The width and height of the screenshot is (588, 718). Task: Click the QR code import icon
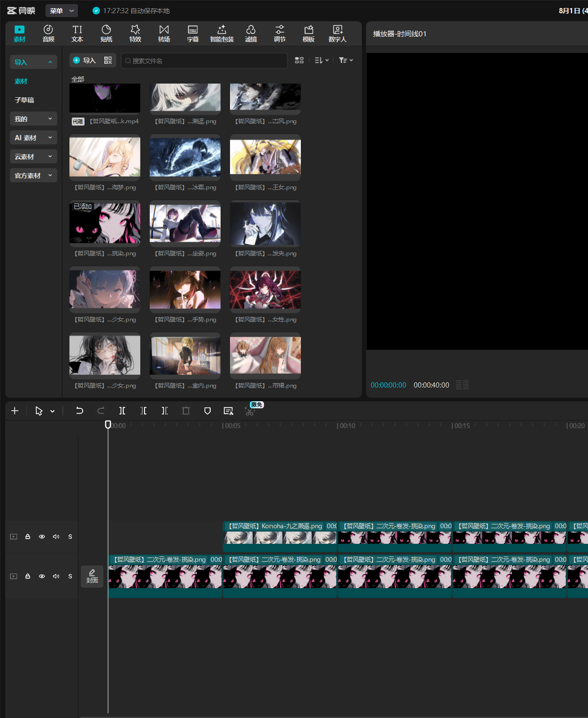click(x=108, y=60)
